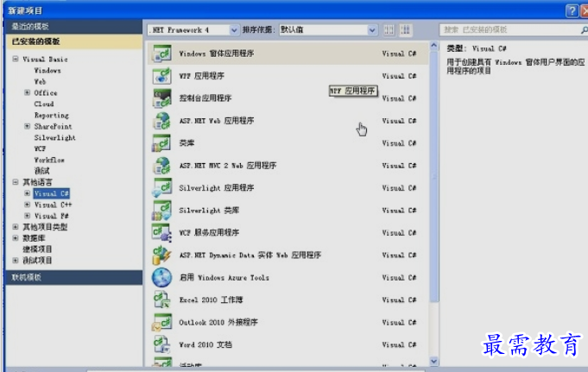
Task: Select 'ASP.NET MVC 2 Web 应用程序' text
Action: tap(228, 166)
